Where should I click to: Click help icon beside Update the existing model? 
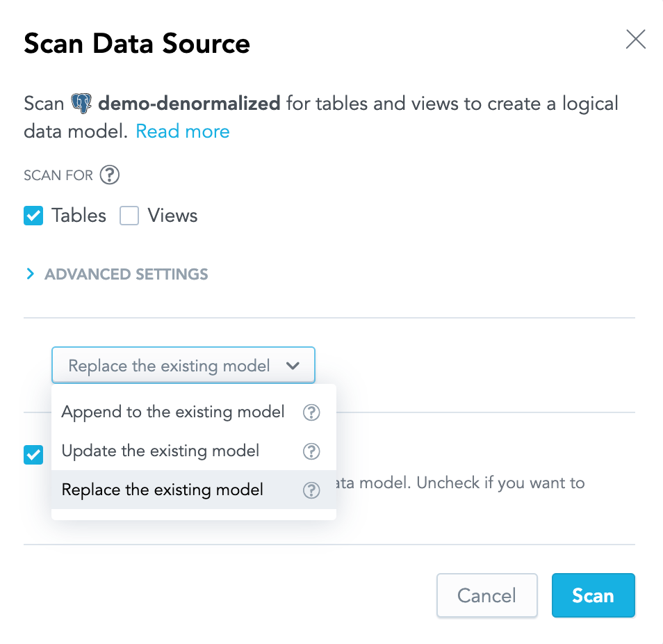coord(311,451)
